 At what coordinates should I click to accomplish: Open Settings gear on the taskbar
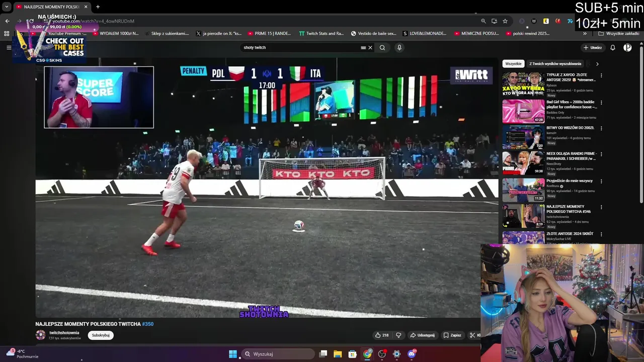[x=396, y=354]
